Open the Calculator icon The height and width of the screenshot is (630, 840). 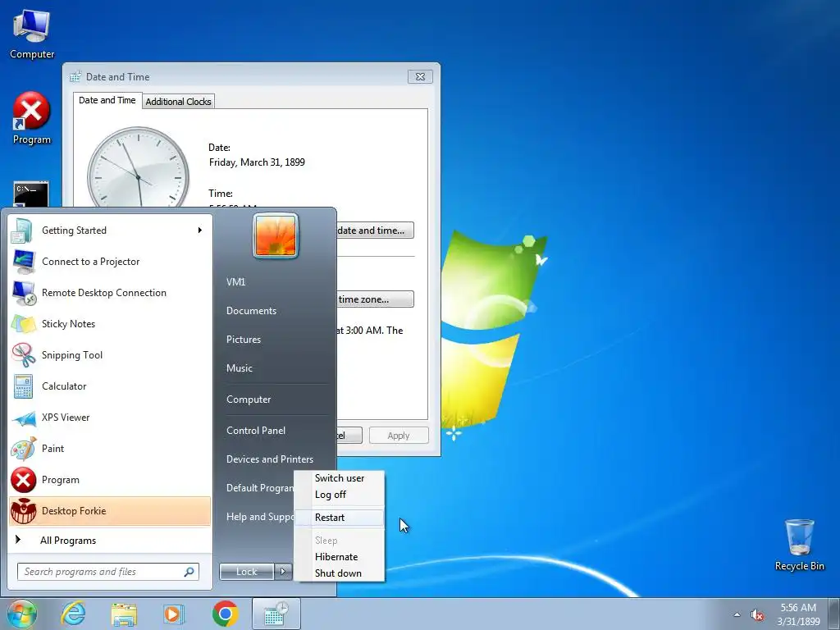23,386
